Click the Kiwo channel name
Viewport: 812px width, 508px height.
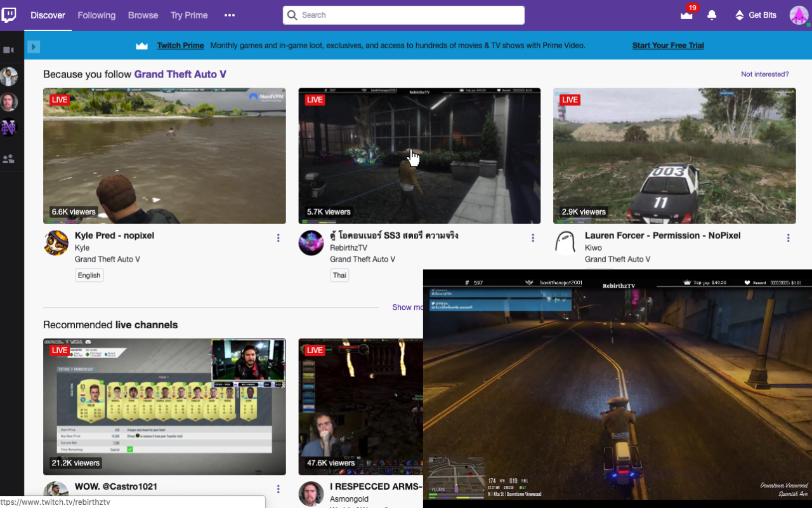pyautogui.click(x=593, y=248)
